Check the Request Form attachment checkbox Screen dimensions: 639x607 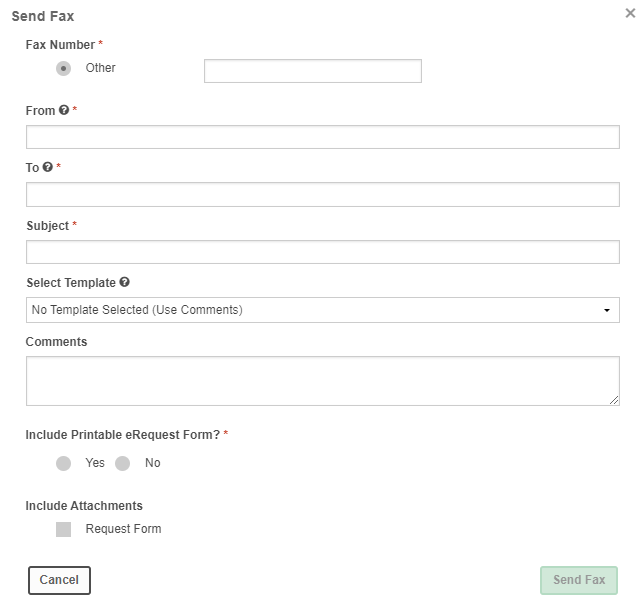[x=64, y=530]
